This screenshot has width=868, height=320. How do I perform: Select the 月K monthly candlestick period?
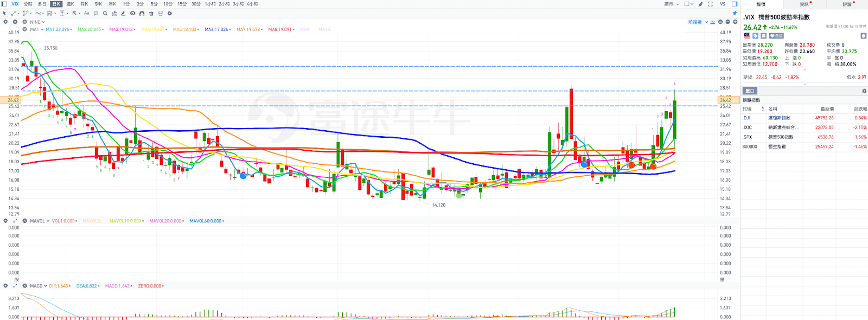click(x=84, y=4)
